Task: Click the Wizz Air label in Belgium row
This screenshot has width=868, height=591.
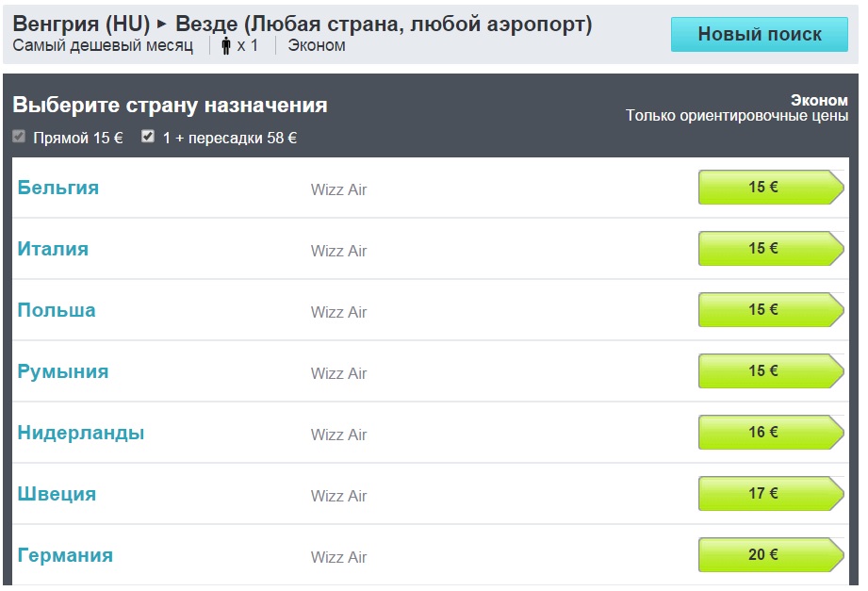Action: [338, 189]
